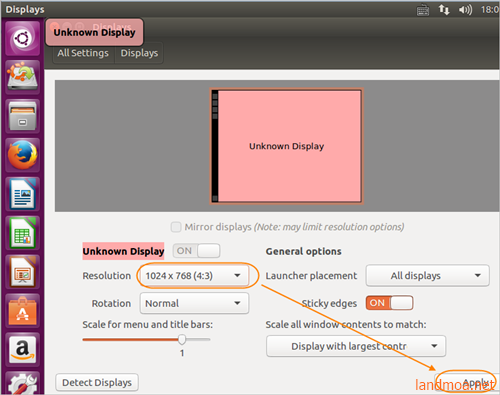Click the Detect Displays button

pos(97,382)
